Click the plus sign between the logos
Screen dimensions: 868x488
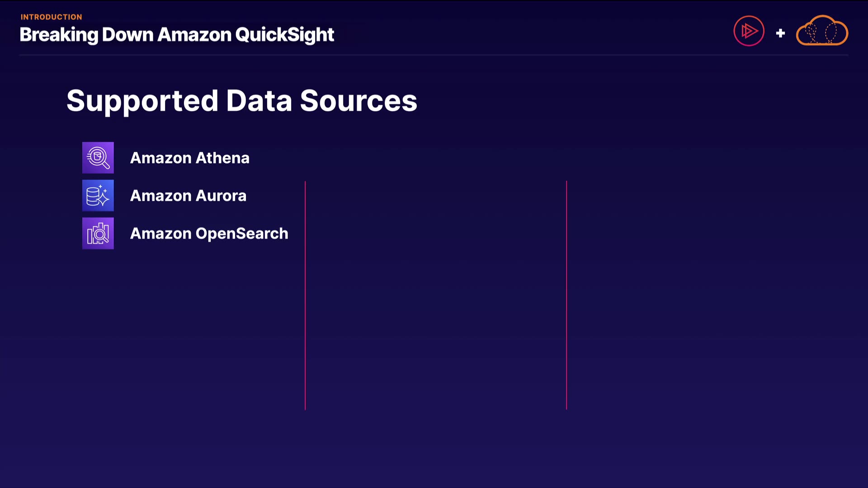[x=780, y=33]
